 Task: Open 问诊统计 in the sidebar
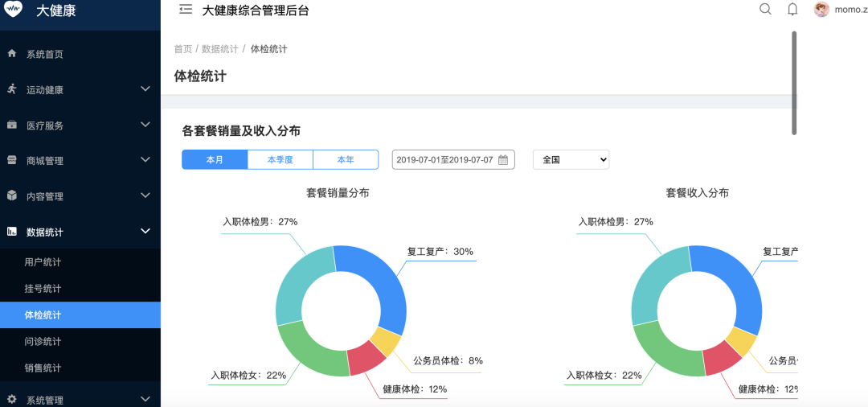coord(43,342)
